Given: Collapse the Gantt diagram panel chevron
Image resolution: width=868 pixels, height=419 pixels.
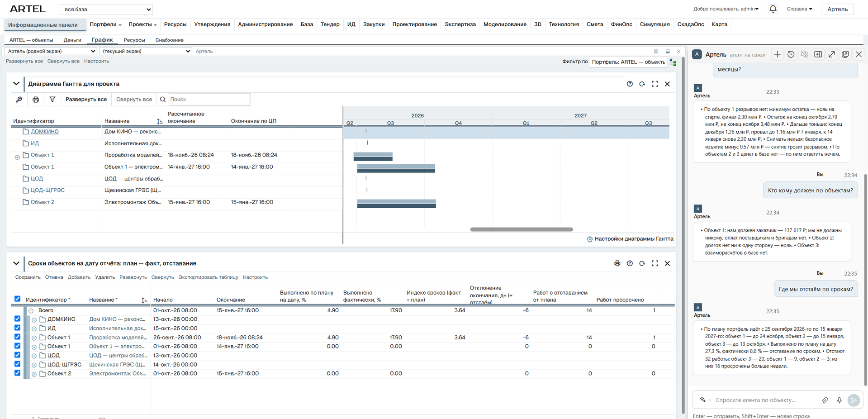Looking at the screenshot, I should tap(16, 84).
